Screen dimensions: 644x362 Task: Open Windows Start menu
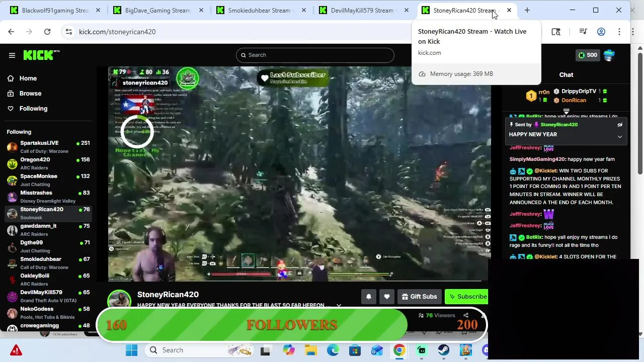pos(132,350)
